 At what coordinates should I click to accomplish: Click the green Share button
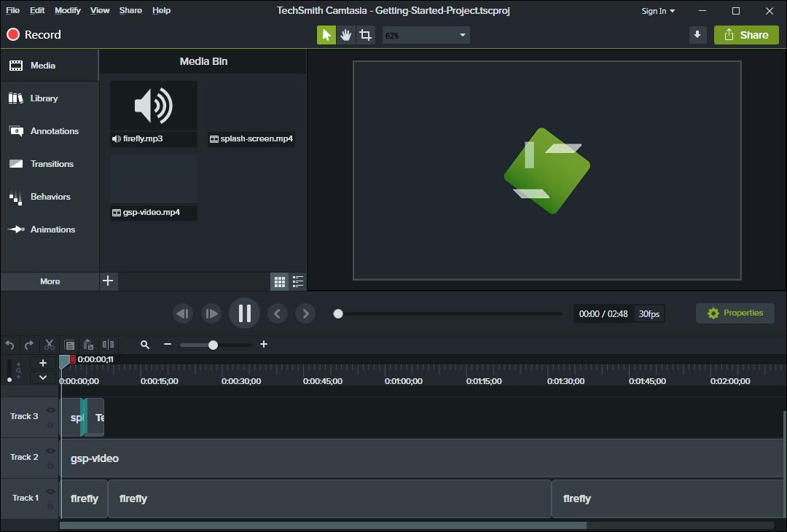(x=746, y=35)
